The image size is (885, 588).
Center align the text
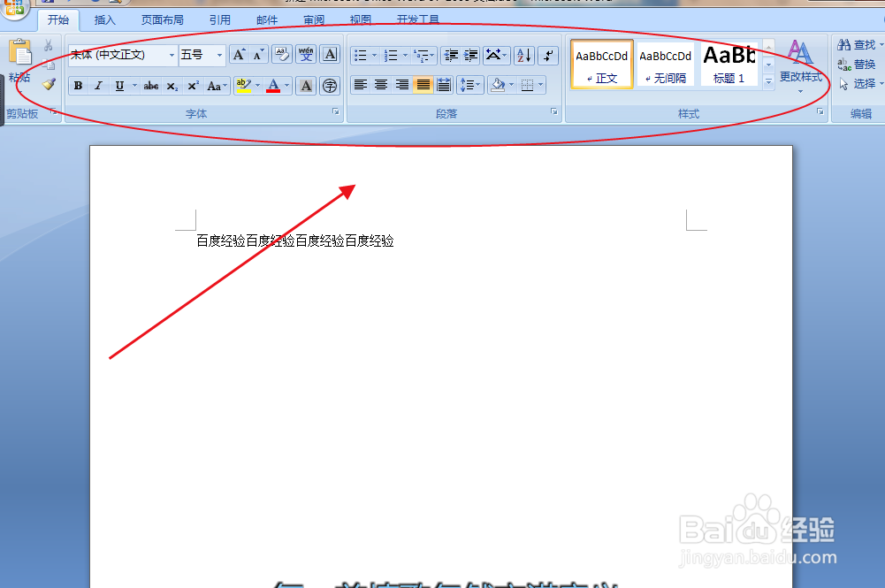(381, 85)
